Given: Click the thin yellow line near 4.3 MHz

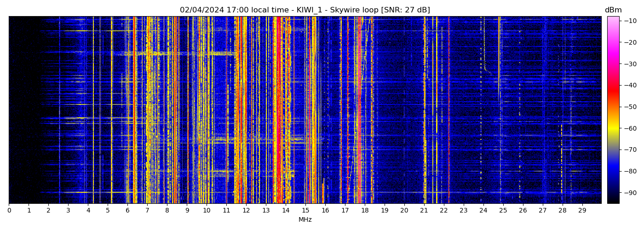Looking at the screenshot, I should click(93, 110).
